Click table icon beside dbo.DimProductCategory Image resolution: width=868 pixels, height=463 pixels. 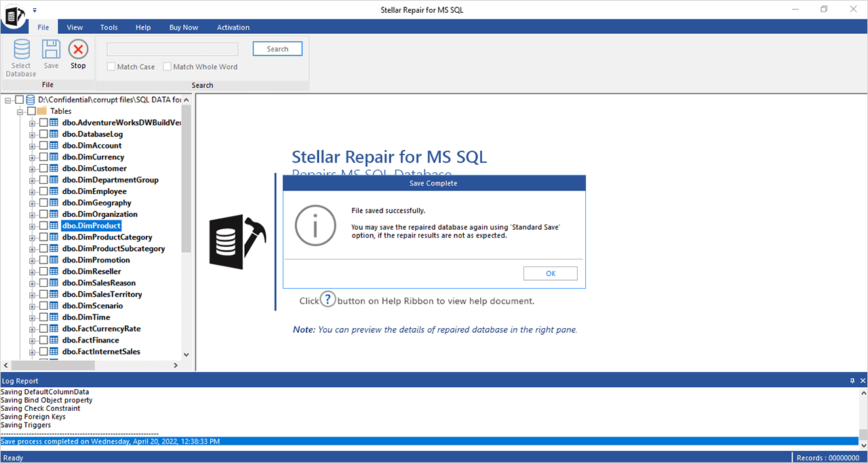click(54, 237)
